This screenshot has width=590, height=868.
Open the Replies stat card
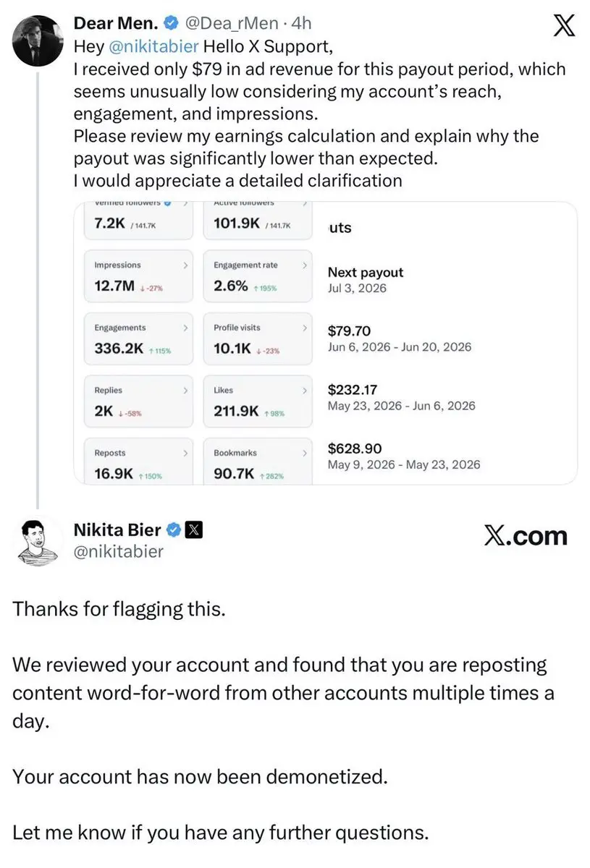[138, 401]
